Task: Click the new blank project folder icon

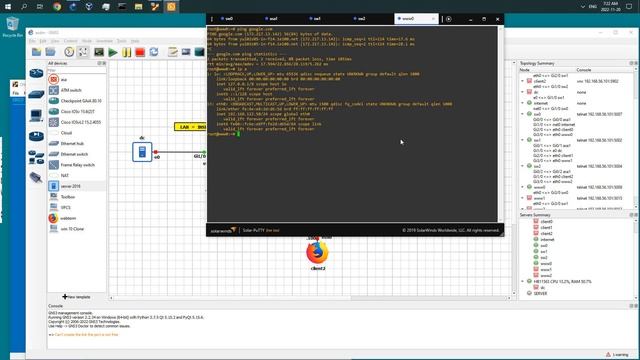Action: (37, 52)
